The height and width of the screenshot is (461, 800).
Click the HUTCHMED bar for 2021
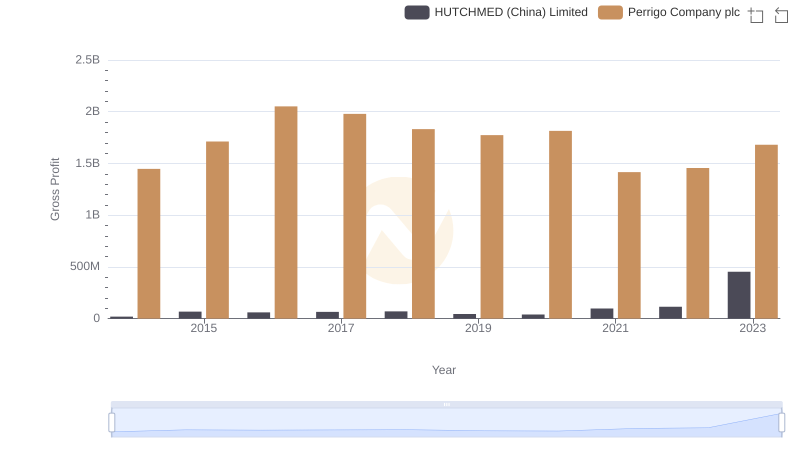[602, 313]
